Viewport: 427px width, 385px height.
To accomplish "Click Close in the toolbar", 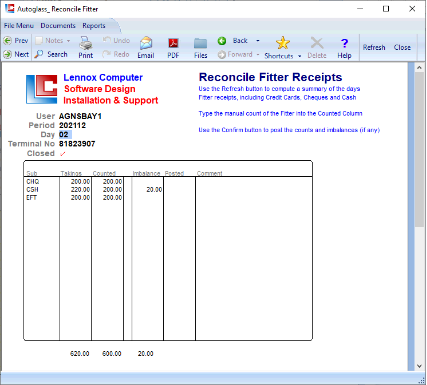I will [x=402, y=47].
